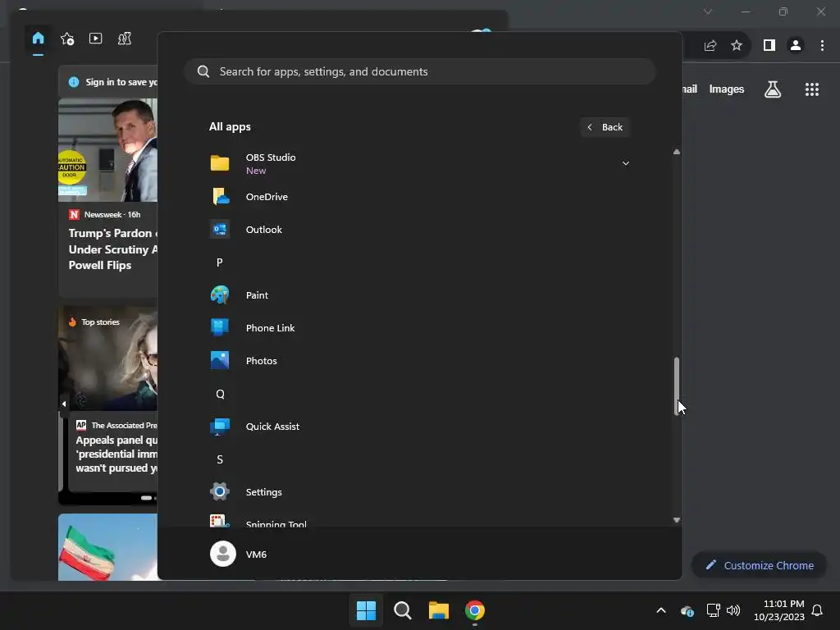Toggle the Chrome side panel
This screenshot has height=630, width=840.
769,46
